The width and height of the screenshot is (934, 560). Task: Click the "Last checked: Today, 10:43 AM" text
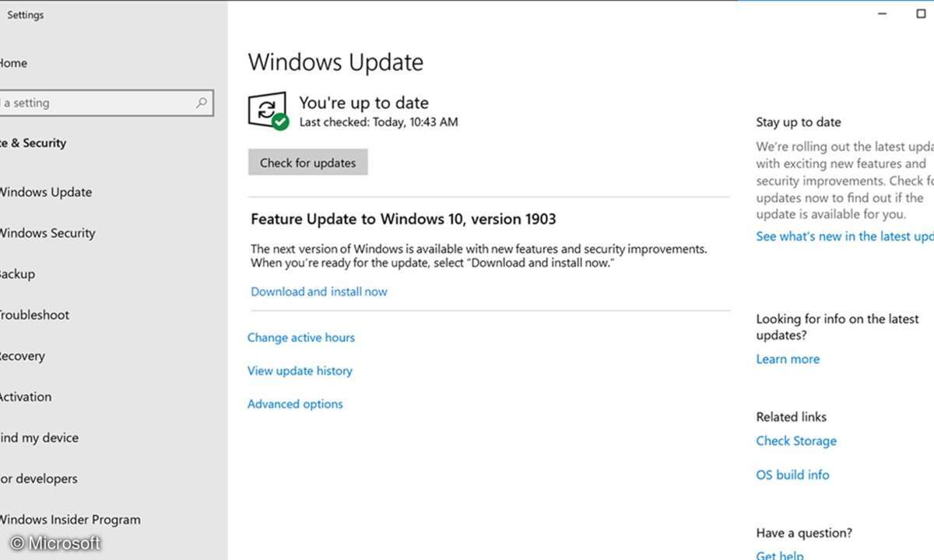click(x=378, y=122)
